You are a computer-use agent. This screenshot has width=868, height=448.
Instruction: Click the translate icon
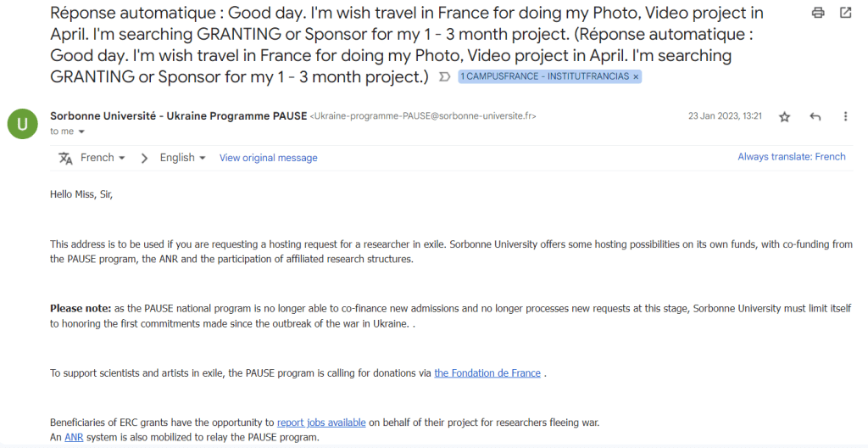(x=65, y=158)
